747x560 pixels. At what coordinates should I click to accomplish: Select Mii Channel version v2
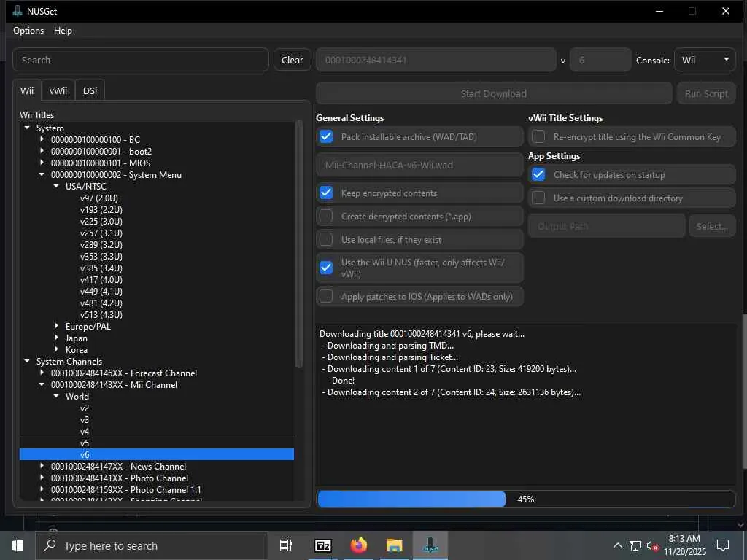(x=85, y=408)
